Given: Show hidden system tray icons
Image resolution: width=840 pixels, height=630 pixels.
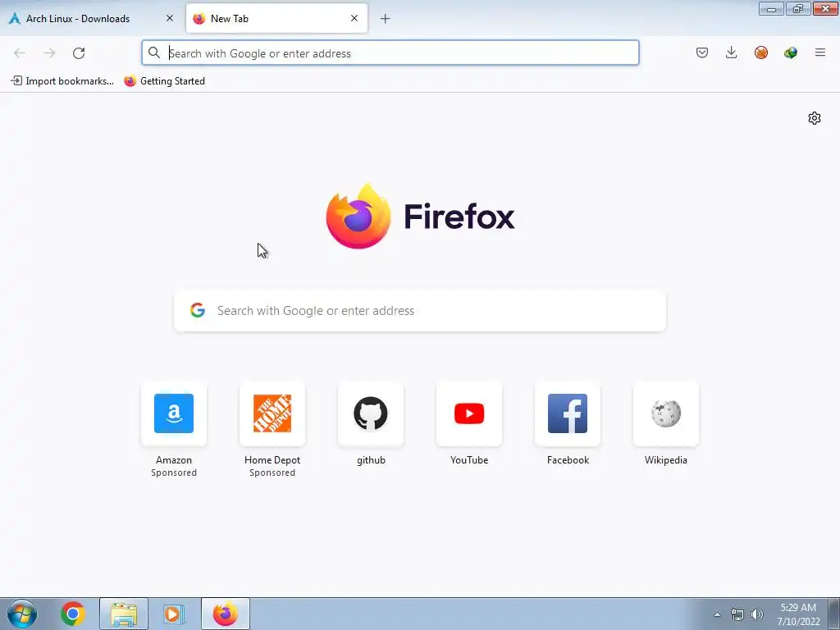Looking at the screenshot, I should [x=717, y=614].
